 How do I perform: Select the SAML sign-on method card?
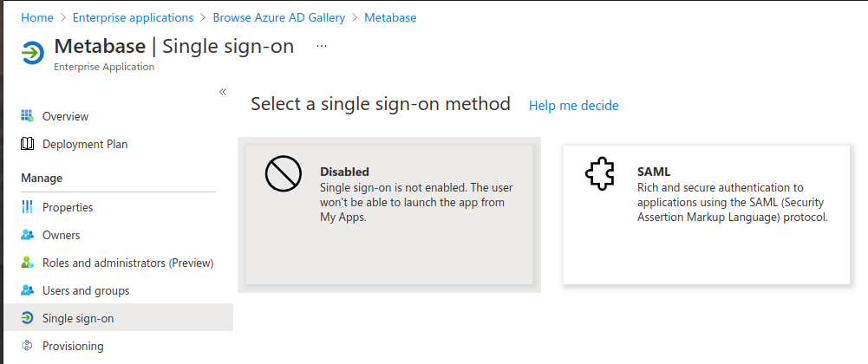tap(705, 214)
